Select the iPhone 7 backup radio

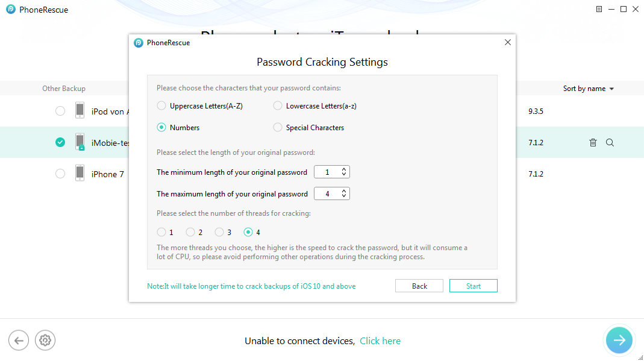point(60,174)
